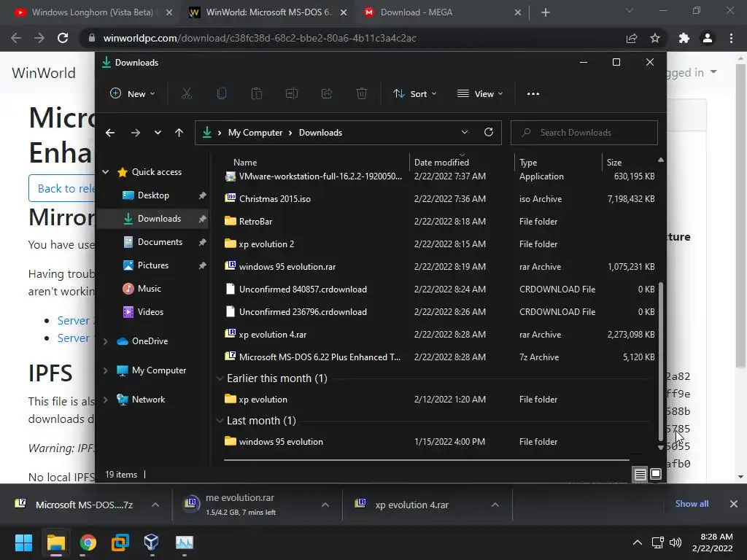The width and height of the screenshot is (747, 560).
Task: Collapse the 'Last month' group
Action: pos(220,421)
